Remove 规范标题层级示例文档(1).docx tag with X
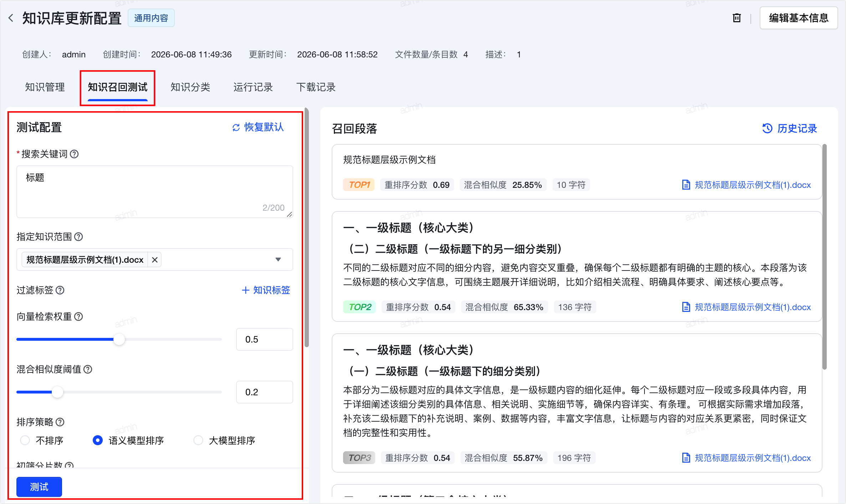Screen dimensions: 846x504 click(155, 260)
